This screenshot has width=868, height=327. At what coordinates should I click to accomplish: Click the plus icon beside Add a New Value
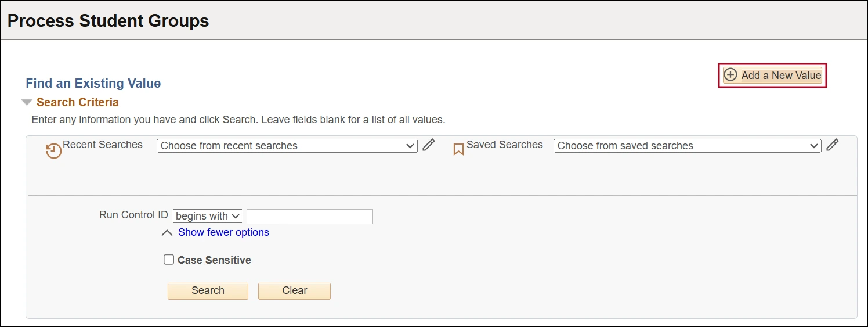730,75
